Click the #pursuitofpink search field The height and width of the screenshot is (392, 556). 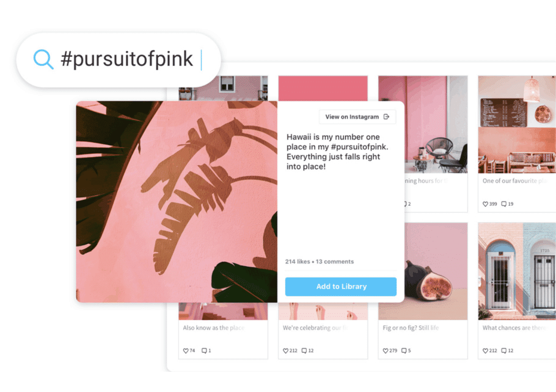(119, 60)
